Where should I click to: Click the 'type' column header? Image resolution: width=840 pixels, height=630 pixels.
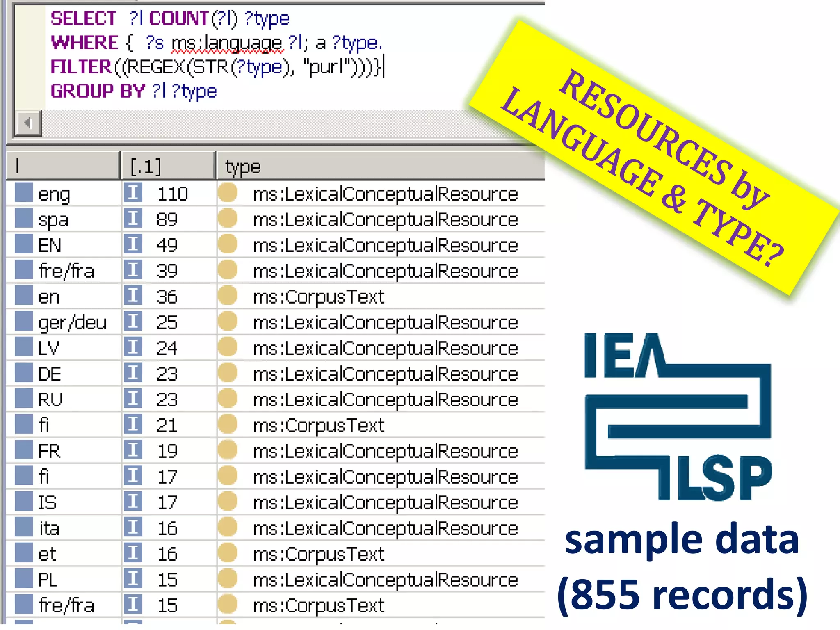[x=381, y=166]
